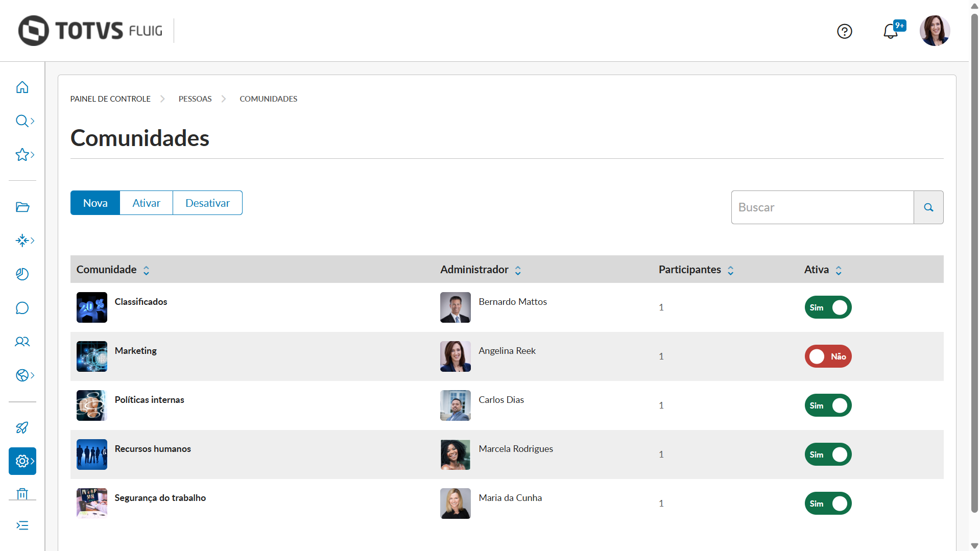Focus the Buscar search field

point(822,207)
